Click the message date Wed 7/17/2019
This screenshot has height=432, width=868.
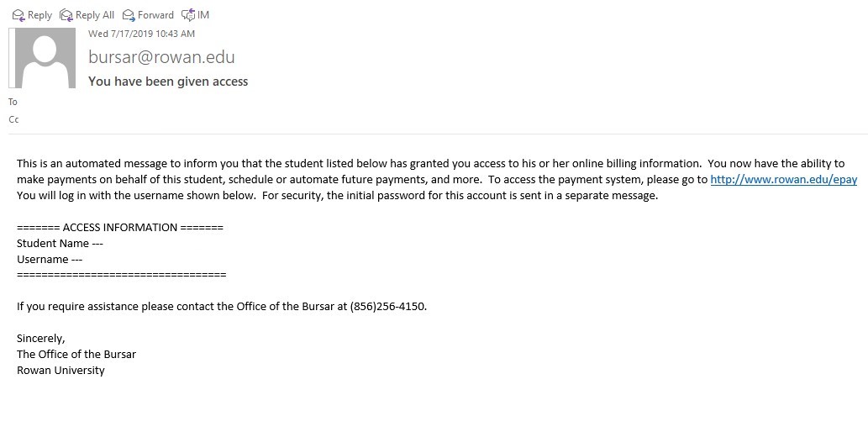[141, 34]
